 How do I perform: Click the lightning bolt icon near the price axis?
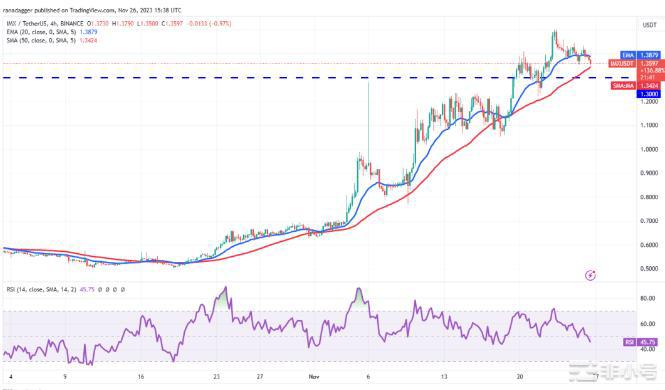click(x=590, y=276)
